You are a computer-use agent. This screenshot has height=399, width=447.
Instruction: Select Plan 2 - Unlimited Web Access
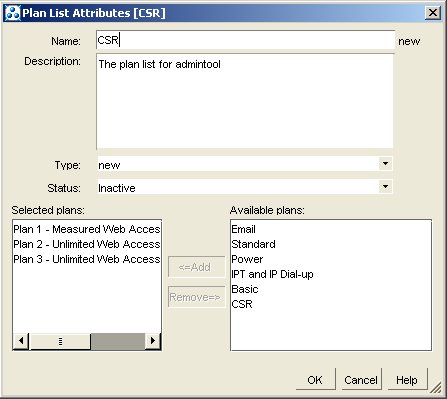click(87, 244)
